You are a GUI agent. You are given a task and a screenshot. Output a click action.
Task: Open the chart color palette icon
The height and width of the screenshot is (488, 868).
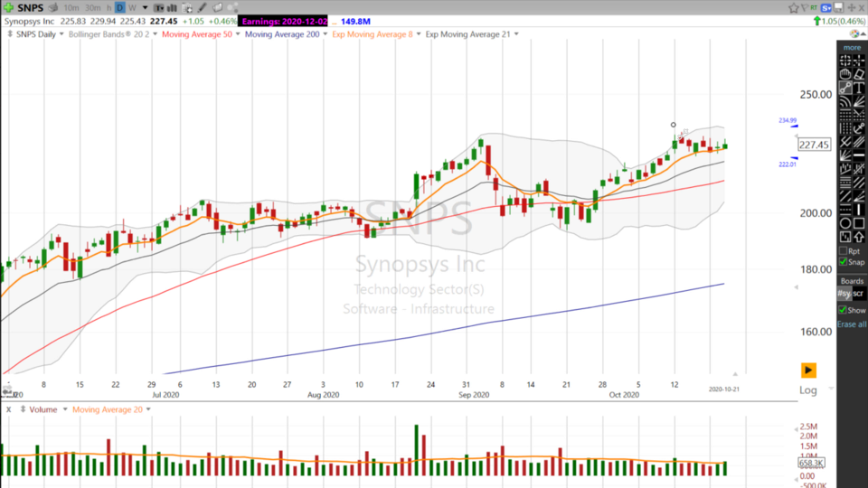854,33
